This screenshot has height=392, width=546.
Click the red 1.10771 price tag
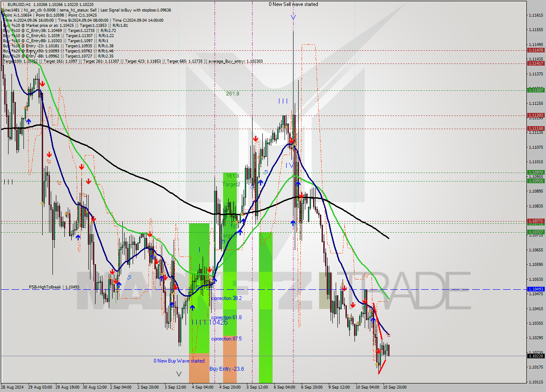tap(536, 221)
